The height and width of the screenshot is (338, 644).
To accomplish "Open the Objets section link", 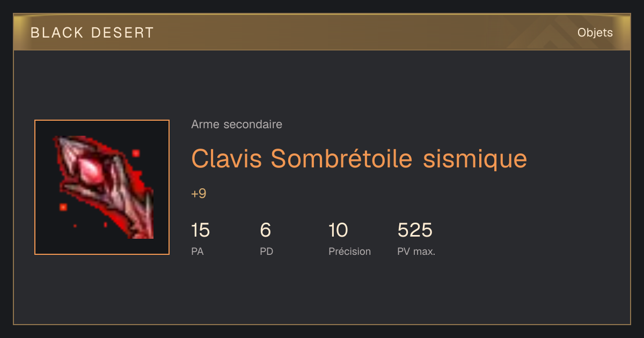I will 595,33.
